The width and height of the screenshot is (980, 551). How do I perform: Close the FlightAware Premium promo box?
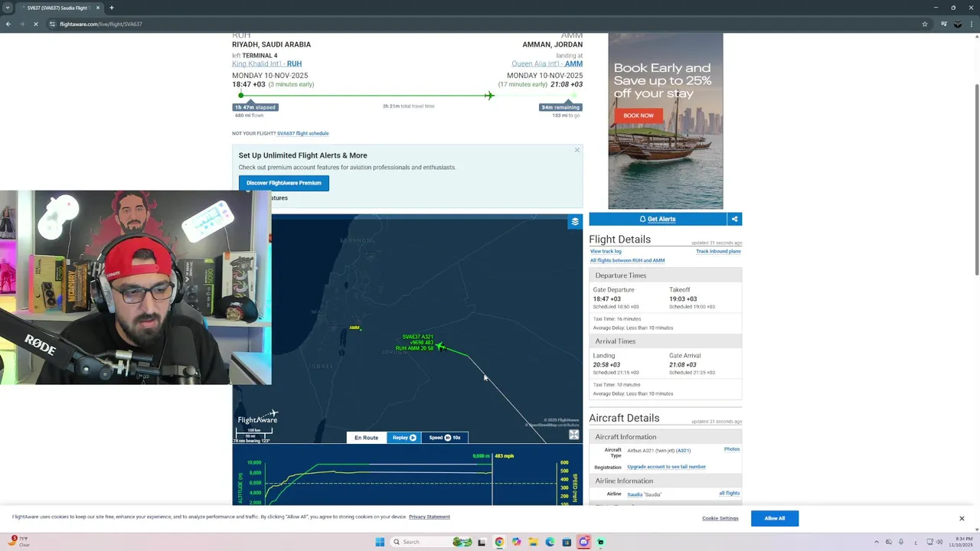click(x=577, y=150)
